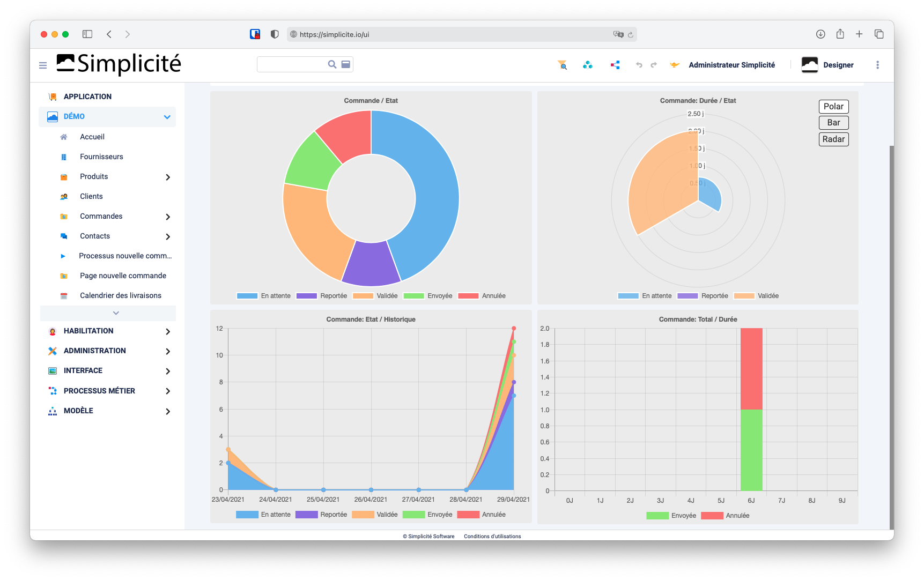This screenshot has width=924, height=580.
Task: Open the filter search funnel icon
Action: [562, 65]
